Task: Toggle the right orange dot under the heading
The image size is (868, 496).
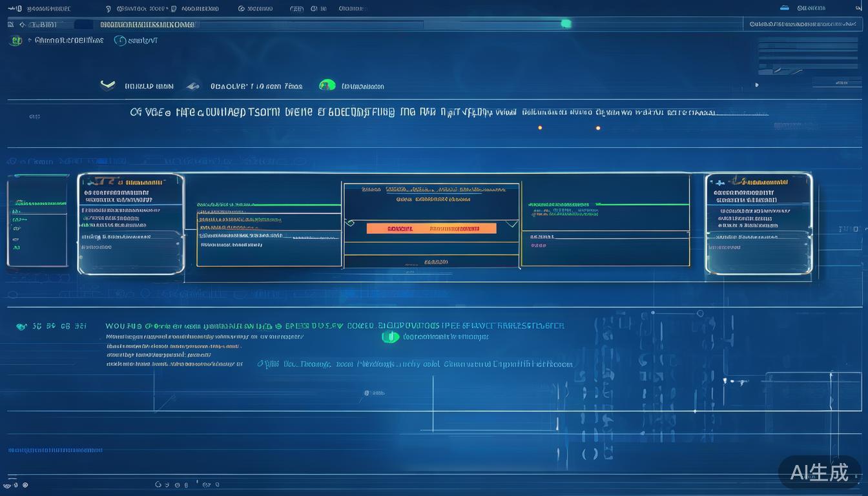Action: pyautogui.click(x=598, y=128)
